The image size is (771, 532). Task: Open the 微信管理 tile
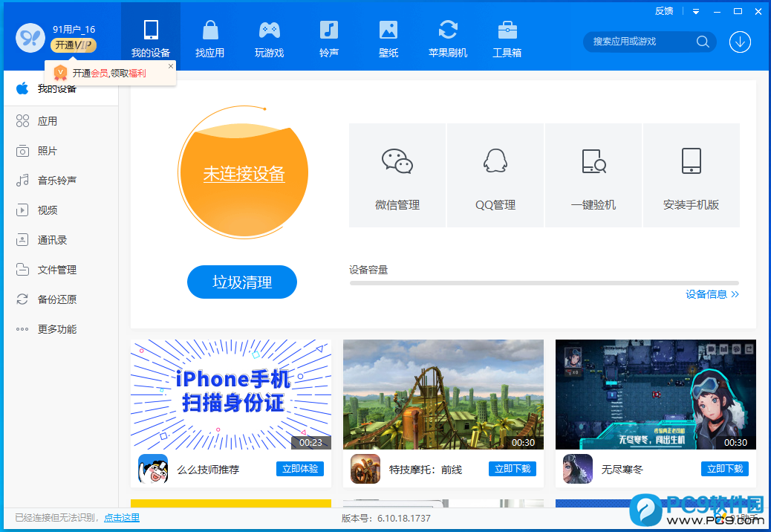pyautogui.click(x=397, y=175)
